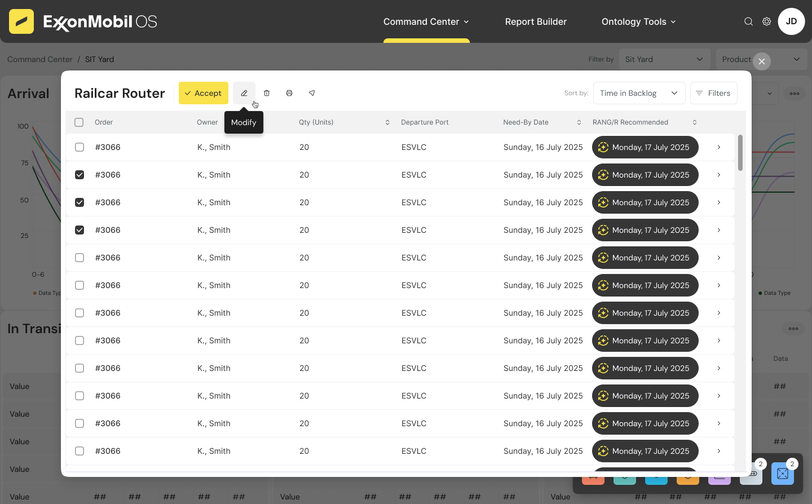
Task: Click the Command Center breadcrumb link
Action: tap(39, 59)
